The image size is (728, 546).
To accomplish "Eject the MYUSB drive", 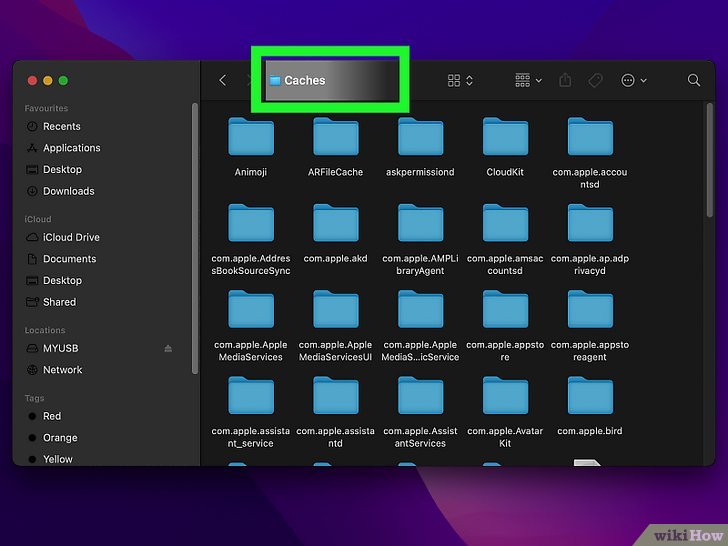I will coord(168,348).
